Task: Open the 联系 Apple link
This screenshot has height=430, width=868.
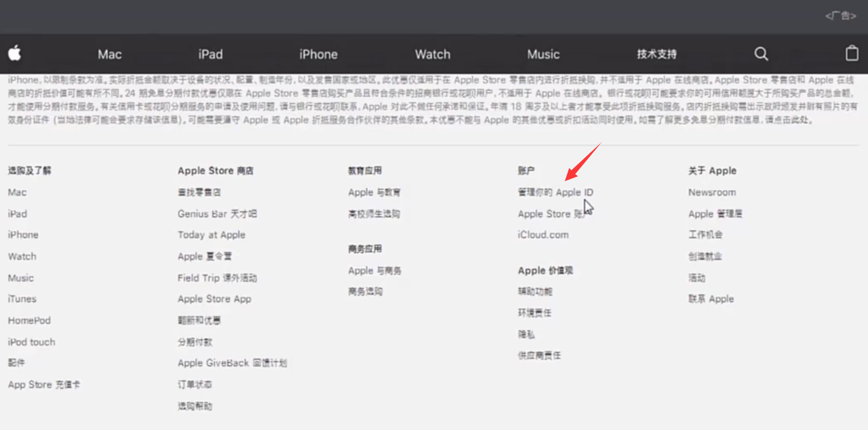Action: (711, 299)
